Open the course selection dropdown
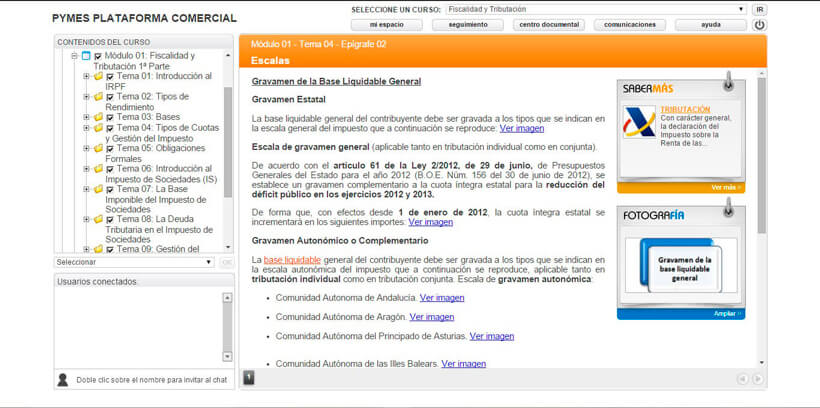820x408 pixels. [x=596, y=9]
